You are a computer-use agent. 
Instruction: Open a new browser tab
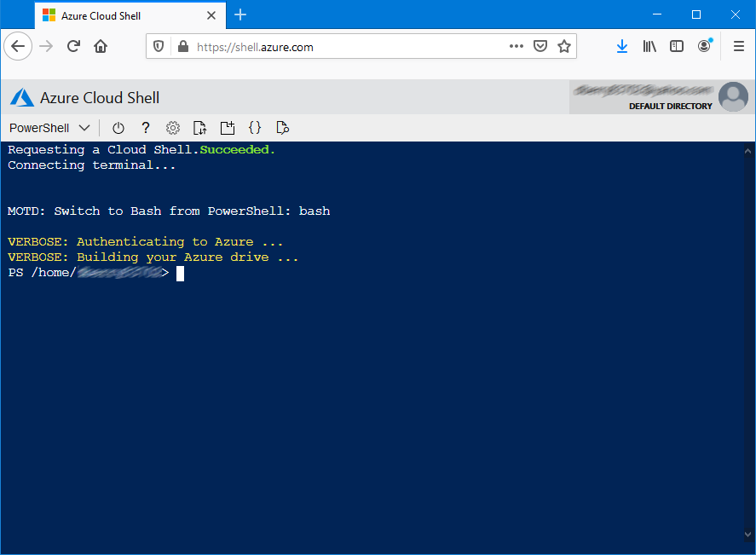pyautogui.click(x=239, y=14)
